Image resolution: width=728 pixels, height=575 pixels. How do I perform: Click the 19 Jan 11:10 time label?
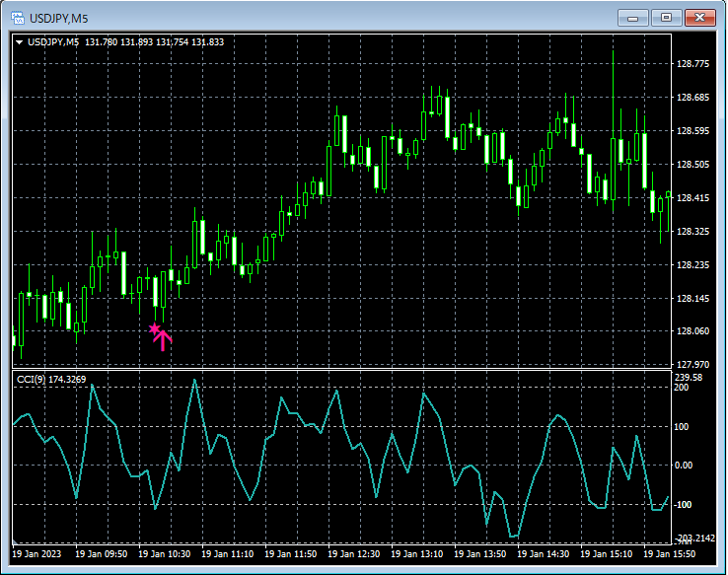(x=228, y=554)
